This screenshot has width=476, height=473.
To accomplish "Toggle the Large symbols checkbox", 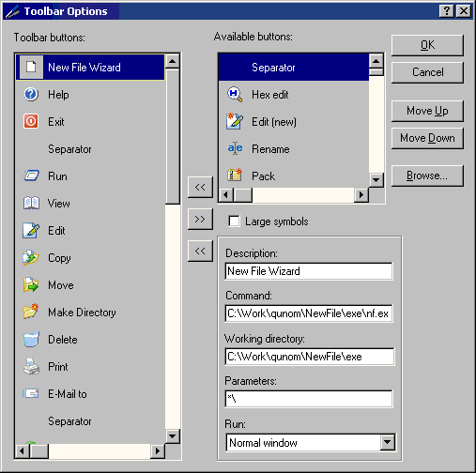I will click(234, 221).
